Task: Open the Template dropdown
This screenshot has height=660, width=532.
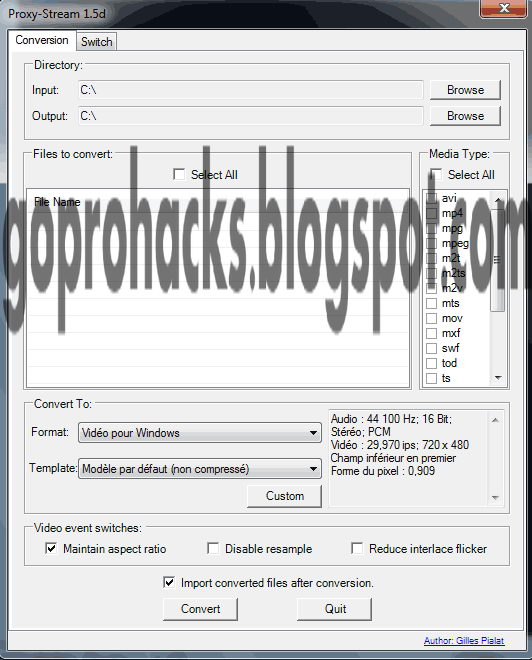Action: click(x=200, y=468)
